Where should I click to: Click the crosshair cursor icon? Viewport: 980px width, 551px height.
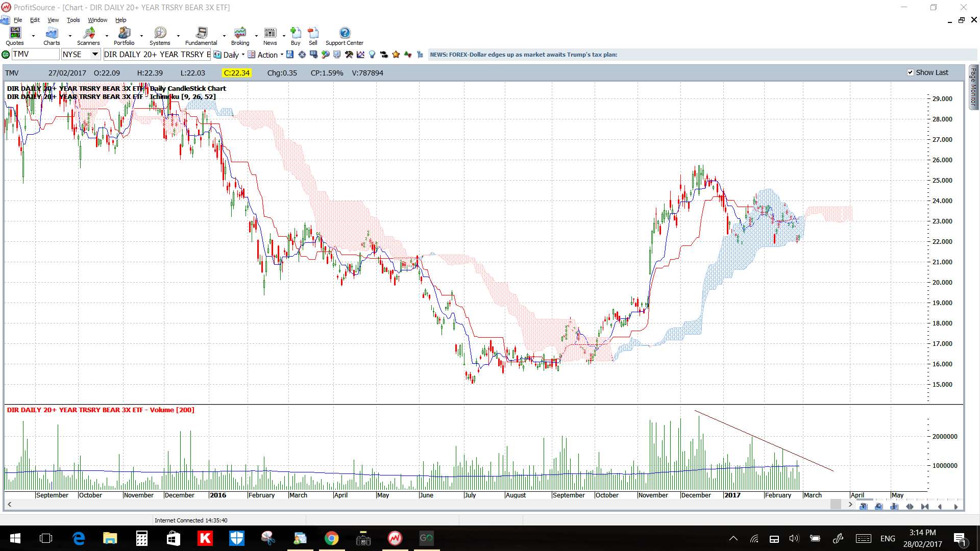click(302, 55)
